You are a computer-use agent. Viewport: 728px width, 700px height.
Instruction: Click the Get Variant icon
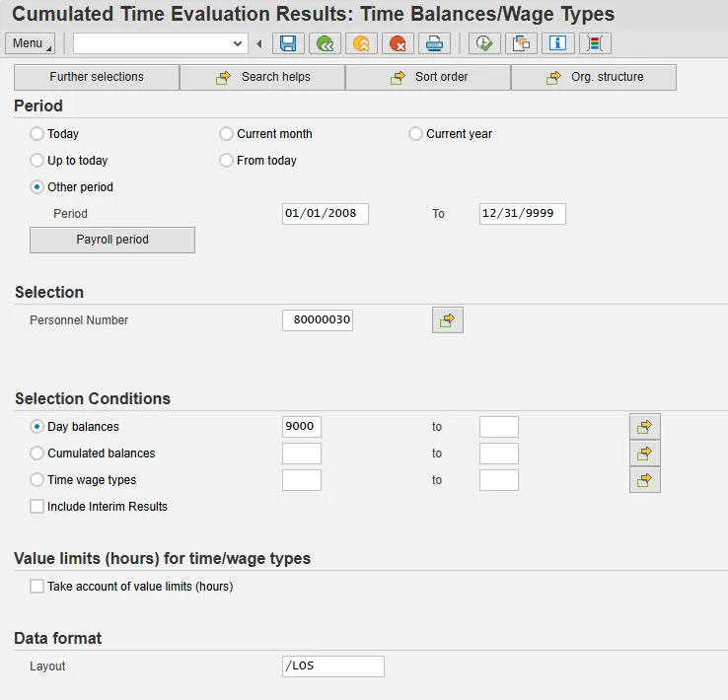tap(521, 43)
